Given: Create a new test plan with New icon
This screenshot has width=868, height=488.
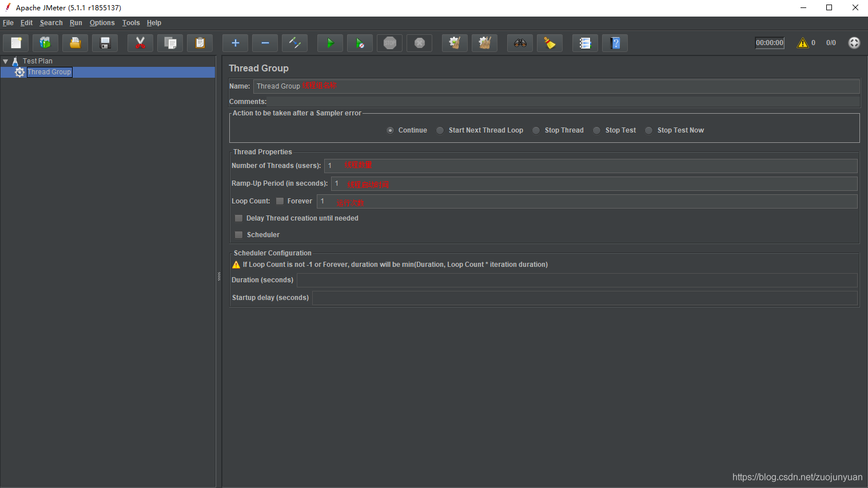Looking at the screenshot, I should pyautogui.click(x=16, y=43).
